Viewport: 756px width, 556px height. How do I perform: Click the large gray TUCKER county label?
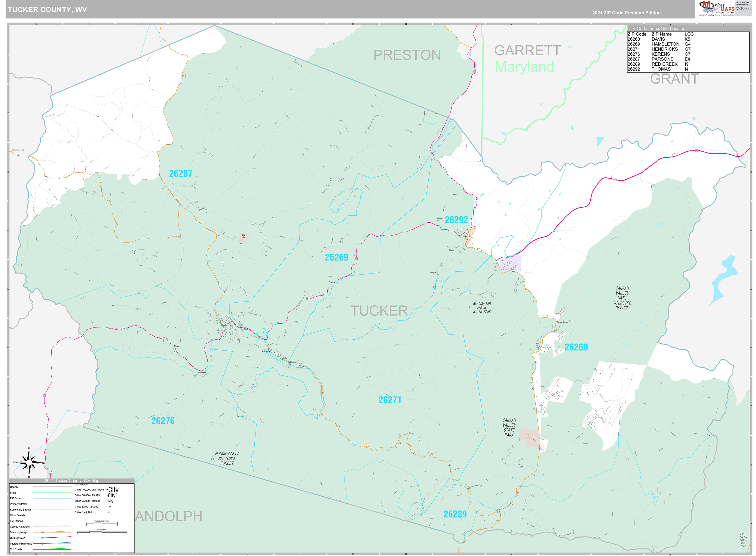click(x=379, y=311)
